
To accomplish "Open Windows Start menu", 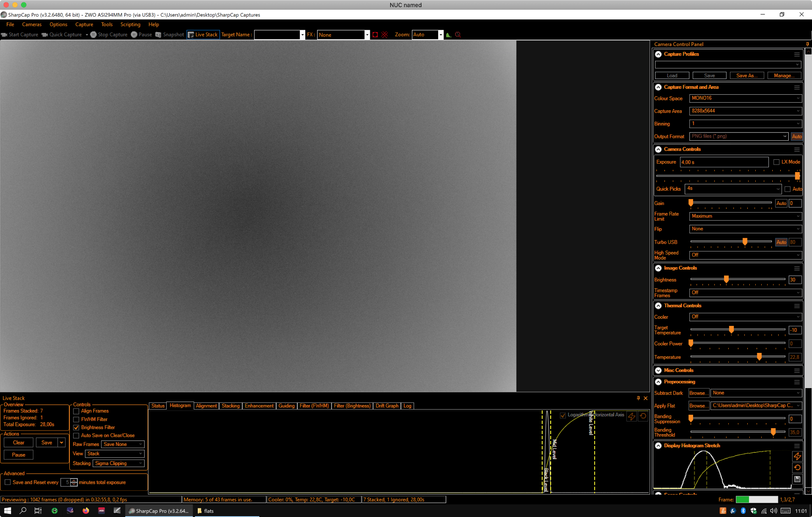I will pos(8,511).
